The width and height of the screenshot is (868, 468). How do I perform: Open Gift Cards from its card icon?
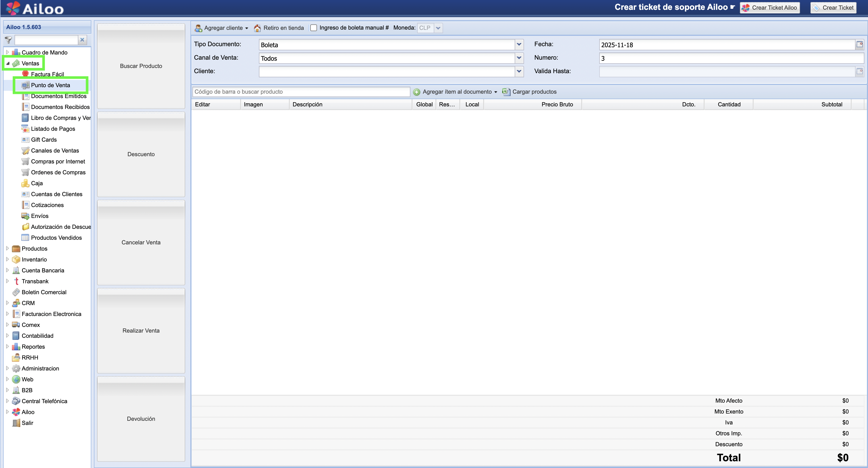[x=25, y=140]
